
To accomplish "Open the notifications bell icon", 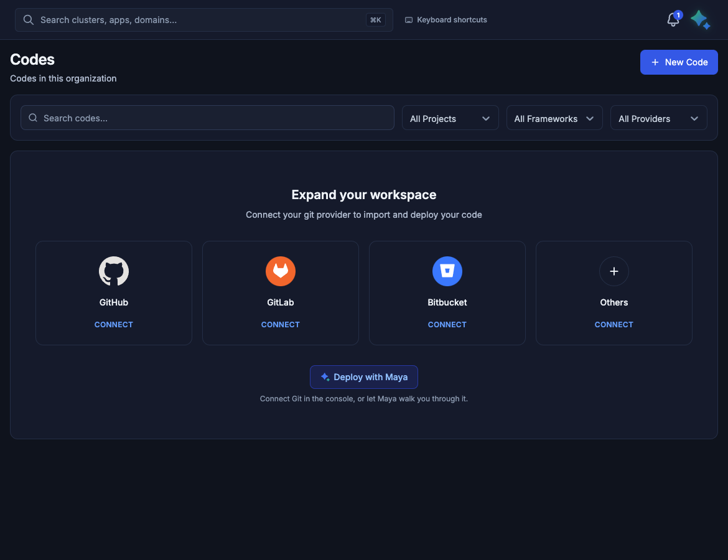I will coord(673,20).
